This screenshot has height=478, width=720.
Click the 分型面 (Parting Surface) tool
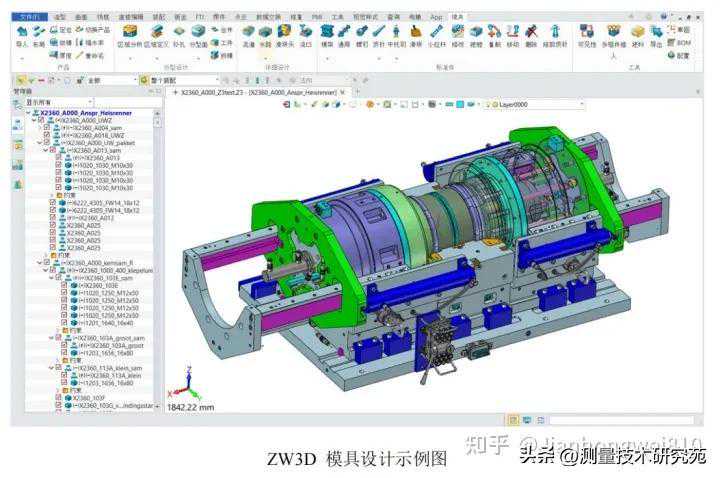tap(198, 33)
